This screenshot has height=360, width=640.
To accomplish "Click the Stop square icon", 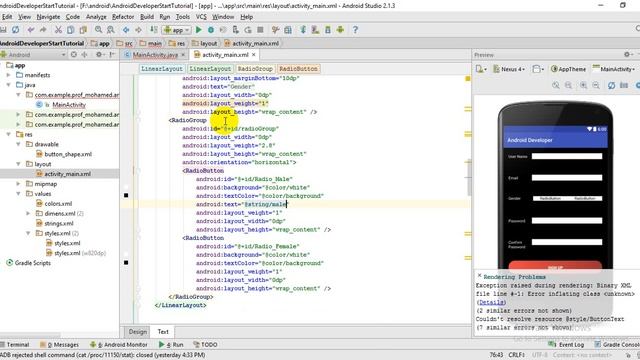I will tap(260, 30).
